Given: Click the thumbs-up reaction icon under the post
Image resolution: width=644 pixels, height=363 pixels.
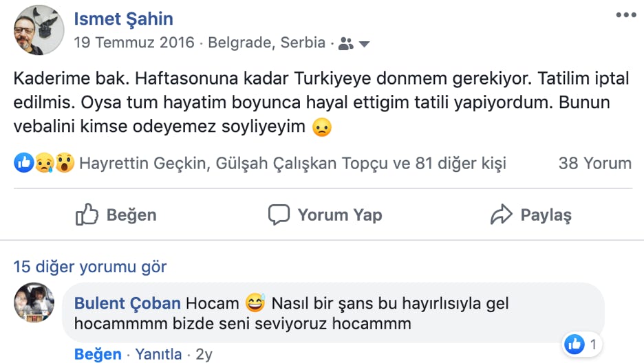Looking at the screenshot, I should pos(23,164).
